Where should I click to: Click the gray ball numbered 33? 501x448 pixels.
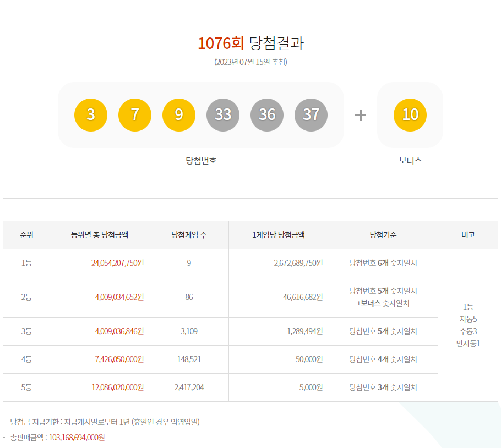(x=223, y=115)
